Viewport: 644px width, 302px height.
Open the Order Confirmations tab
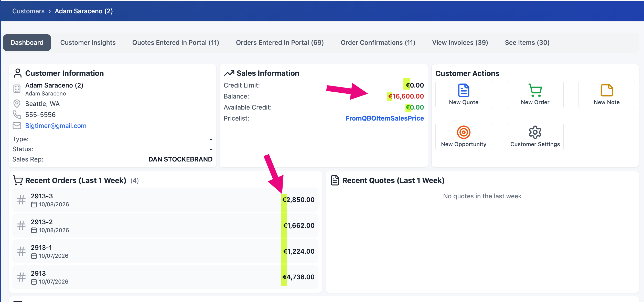point(378,42)
